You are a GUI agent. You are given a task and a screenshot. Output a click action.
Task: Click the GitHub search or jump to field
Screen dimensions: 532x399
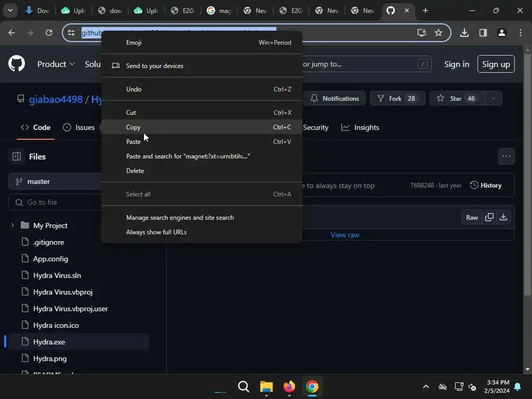[x=366, y=64]
